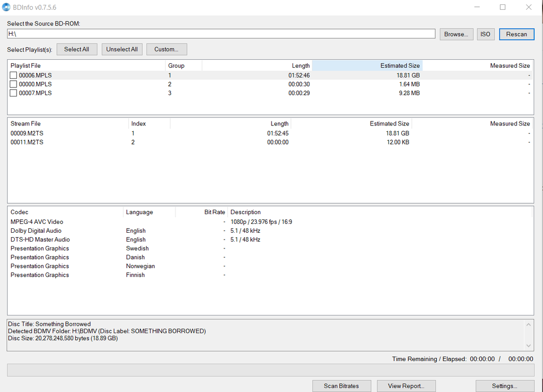This screenshot has height=392, width=543.
Task: Start Scan Bitrates
Action: pos(342,386)
